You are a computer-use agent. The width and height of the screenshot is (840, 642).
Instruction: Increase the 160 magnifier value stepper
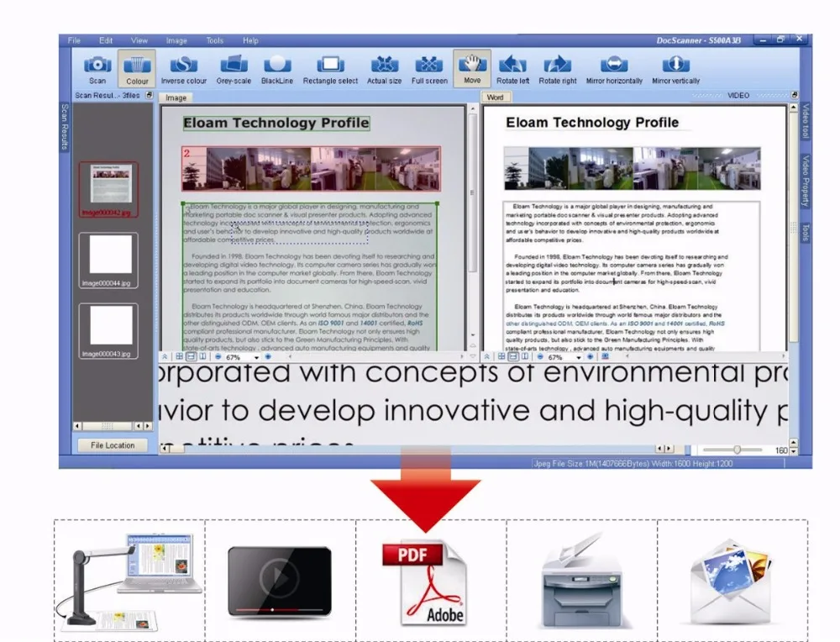794,443
